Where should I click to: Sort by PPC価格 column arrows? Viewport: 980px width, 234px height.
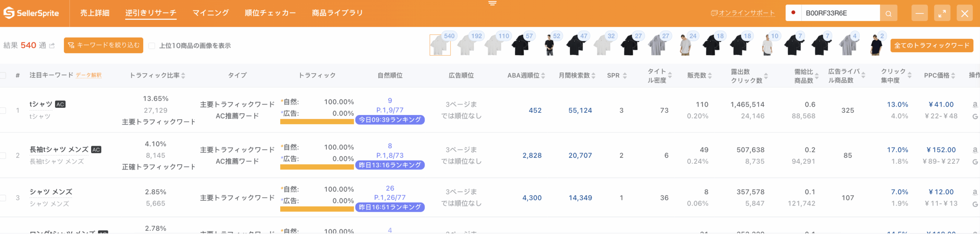(x=953, y=76)
